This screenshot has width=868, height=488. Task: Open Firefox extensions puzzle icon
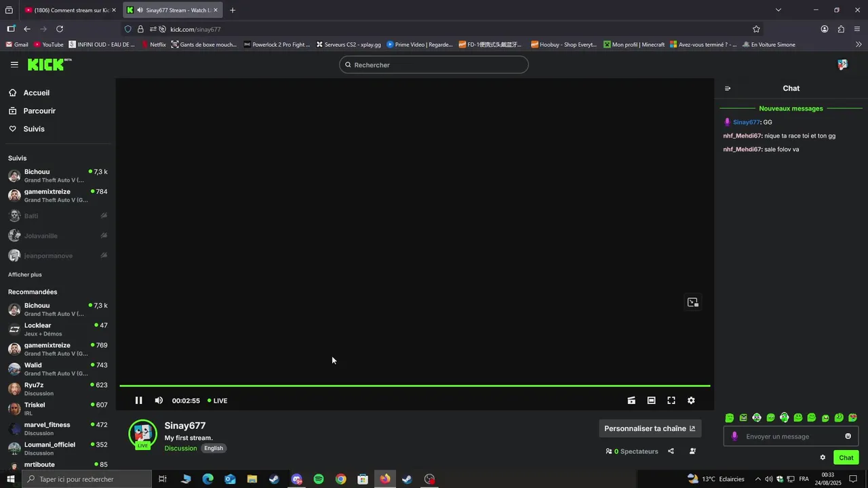tap(841, 29)
